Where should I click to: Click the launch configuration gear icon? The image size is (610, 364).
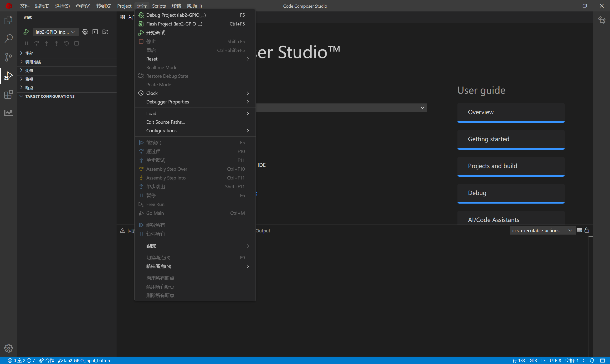[85, 32]
